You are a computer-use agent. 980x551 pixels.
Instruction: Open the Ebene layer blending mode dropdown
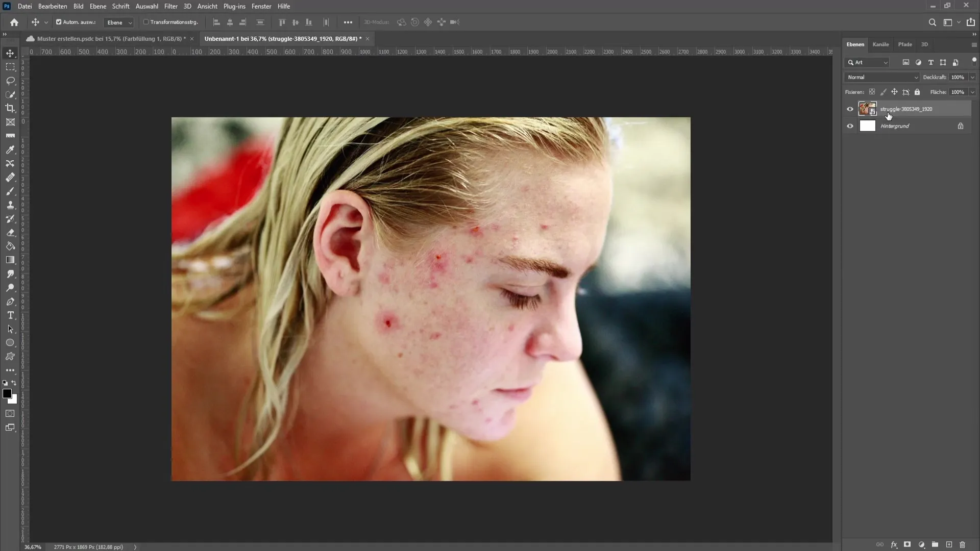[881, 77]
